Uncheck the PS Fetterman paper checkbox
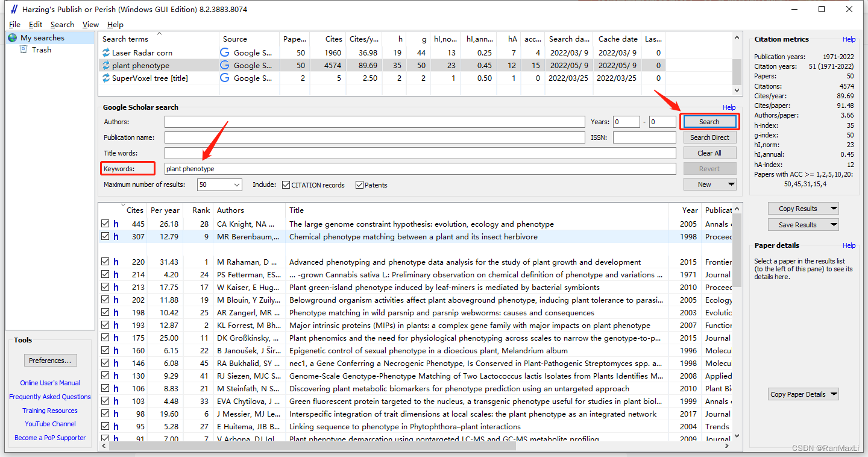Viewport: 868px width, 457px height. point(105,274)
